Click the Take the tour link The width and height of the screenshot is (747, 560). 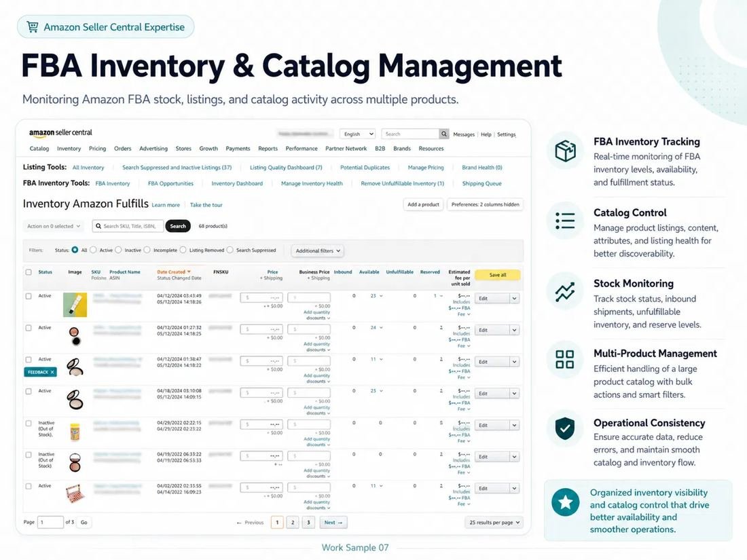(x=206, y=205)
